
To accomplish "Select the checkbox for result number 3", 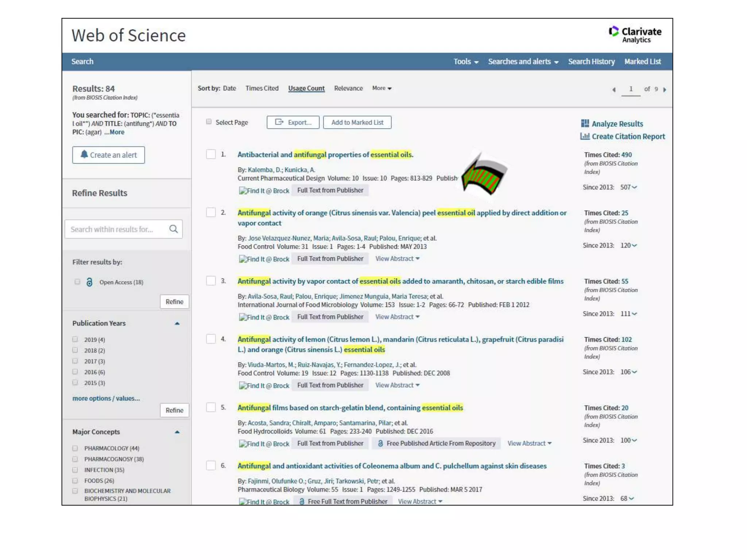I will (x=211, y=281).
